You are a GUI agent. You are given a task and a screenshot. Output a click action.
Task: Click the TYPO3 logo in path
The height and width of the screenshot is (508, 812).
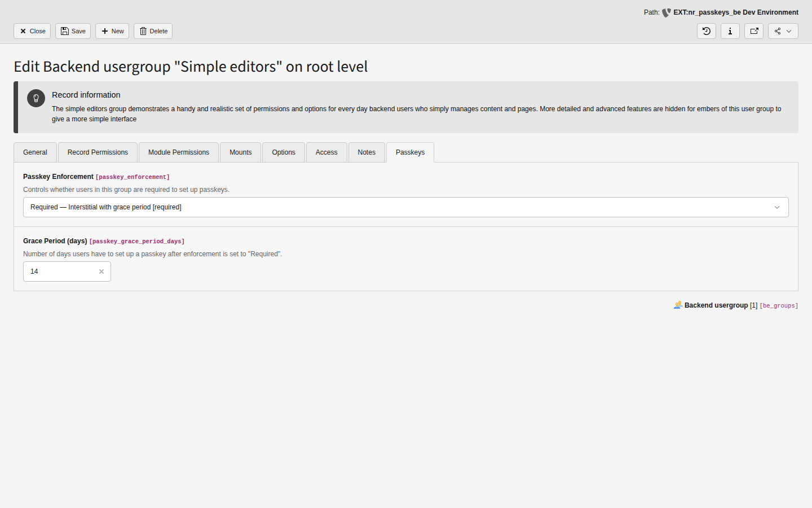tap(667, 12)
